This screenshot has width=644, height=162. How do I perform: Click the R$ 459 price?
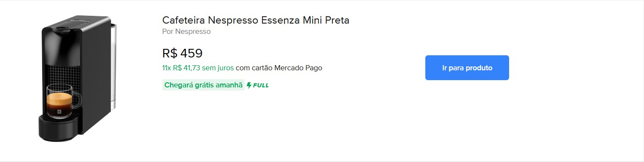[182, 54]
